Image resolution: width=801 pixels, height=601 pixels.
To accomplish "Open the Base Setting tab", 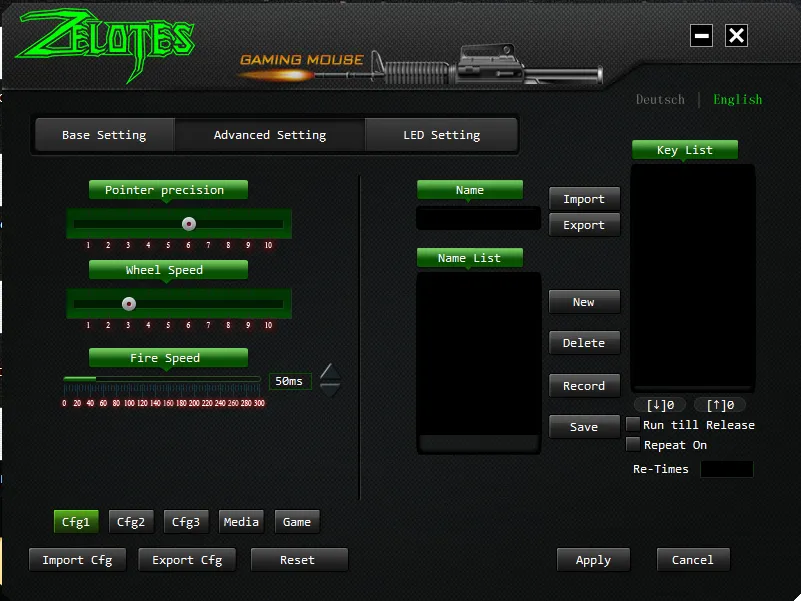I will tap(104, 135).
